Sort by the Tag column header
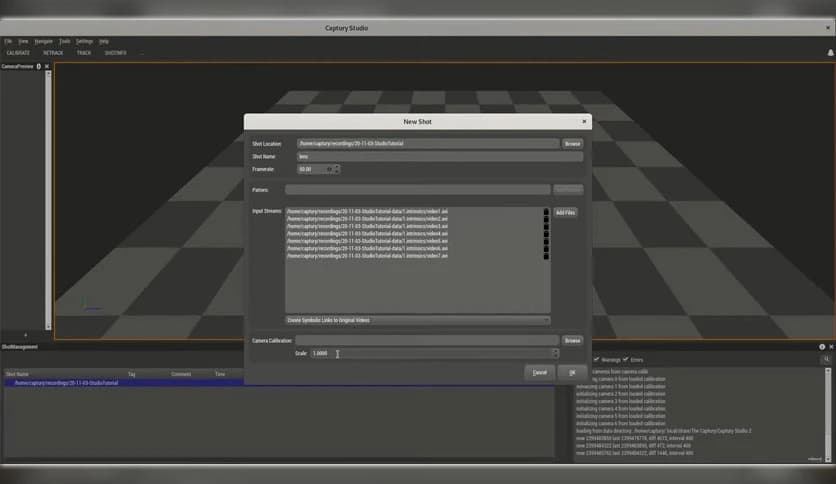Viewport: 836px width, 484px height. 132,374
